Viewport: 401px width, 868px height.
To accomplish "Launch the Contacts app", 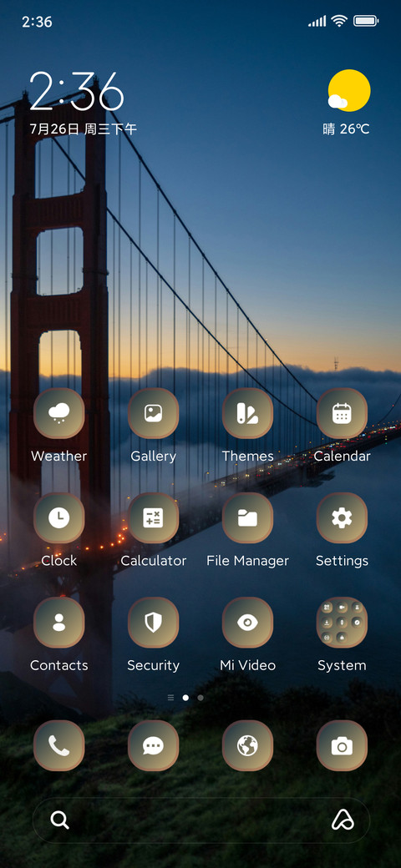I will 58,623.
